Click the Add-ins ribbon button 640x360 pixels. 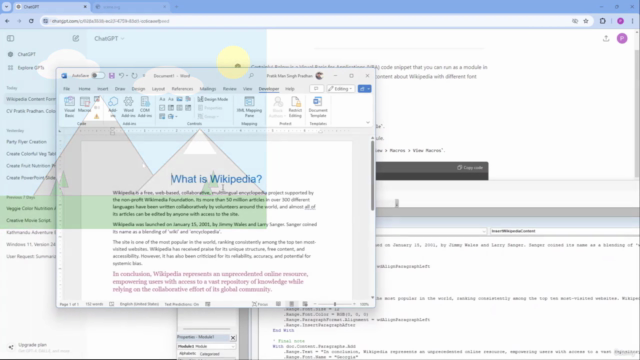[x=113, y=107]
